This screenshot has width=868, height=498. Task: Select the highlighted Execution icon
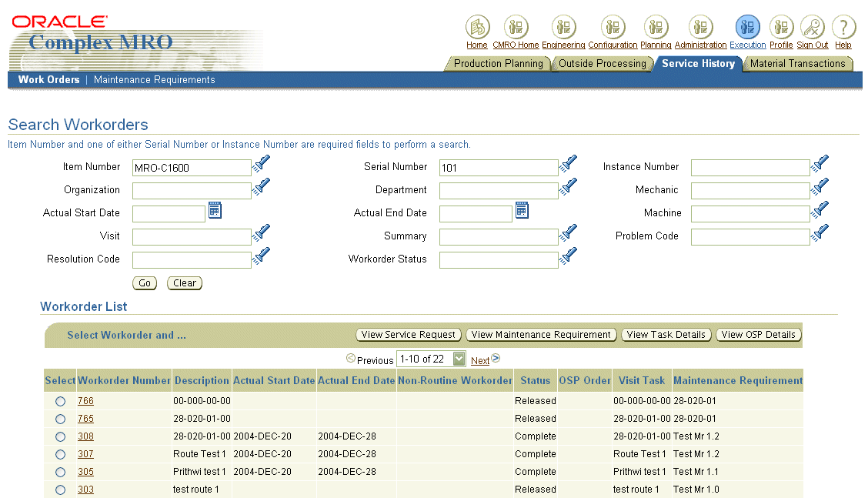[x=747, y=27]
